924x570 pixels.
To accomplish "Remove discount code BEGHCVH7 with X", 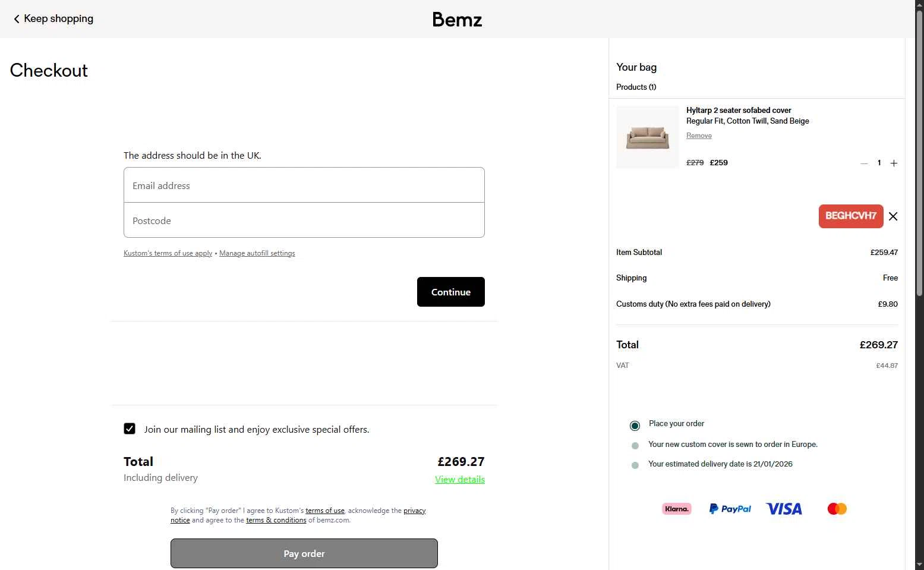I will (893, 216).
